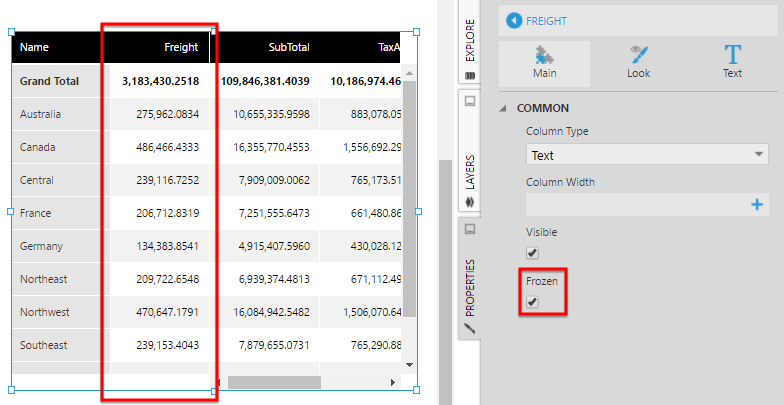Add a Column Width value with plus
The image size is (784, 405).
pos(757,204)
